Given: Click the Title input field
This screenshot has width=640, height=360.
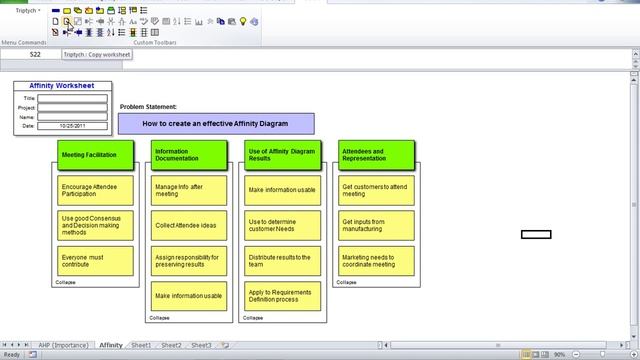Looking at the screenshot, I should click(x=73, y=98).
